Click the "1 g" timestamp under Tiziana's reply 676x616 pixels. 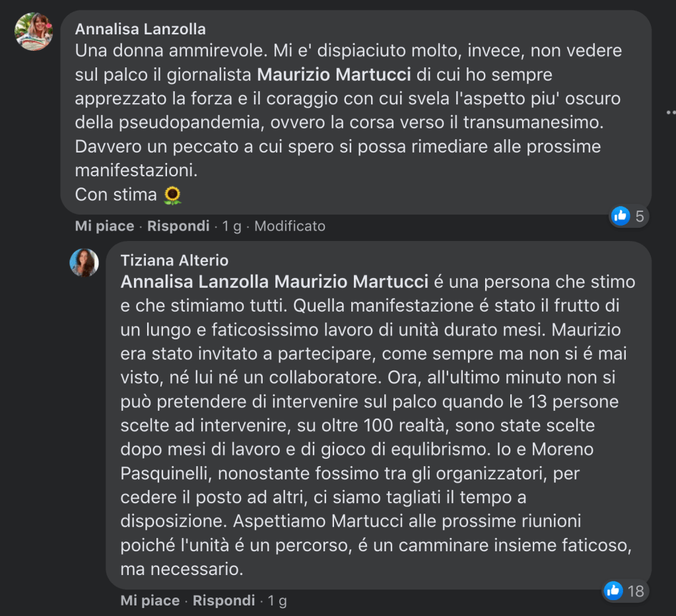click(x=277, y=601)
